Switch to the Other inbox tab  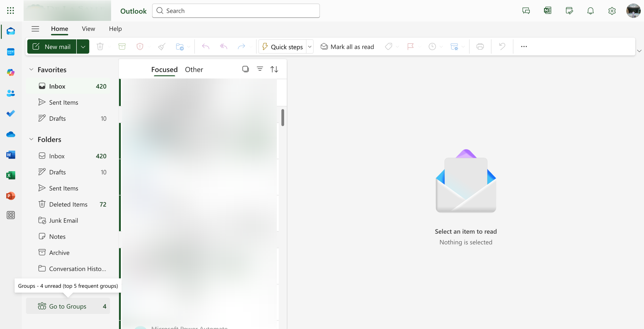194,69
